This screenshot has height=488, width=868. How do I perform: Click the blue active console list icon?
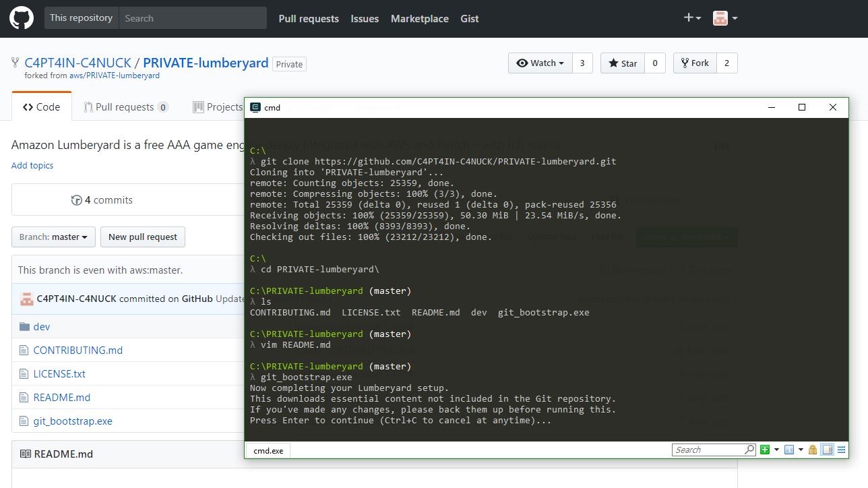tap(789, 450)
